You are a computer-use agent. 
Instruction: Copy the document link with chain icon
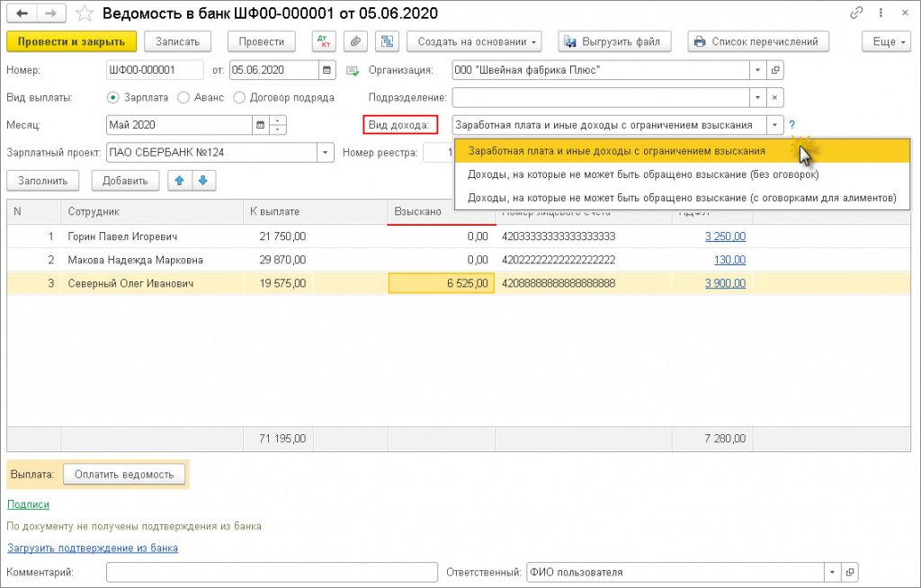click(856, 13)
